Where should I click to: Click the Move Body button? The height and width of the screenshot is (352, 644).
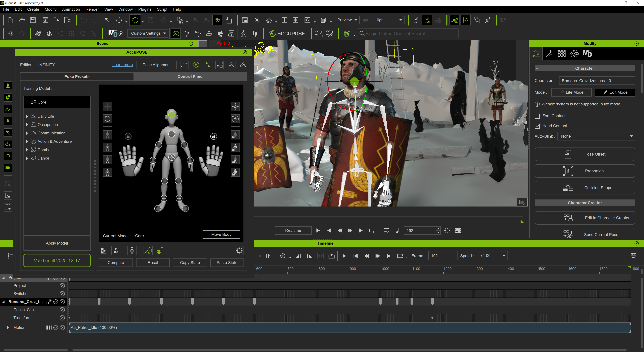coord(221,235)
